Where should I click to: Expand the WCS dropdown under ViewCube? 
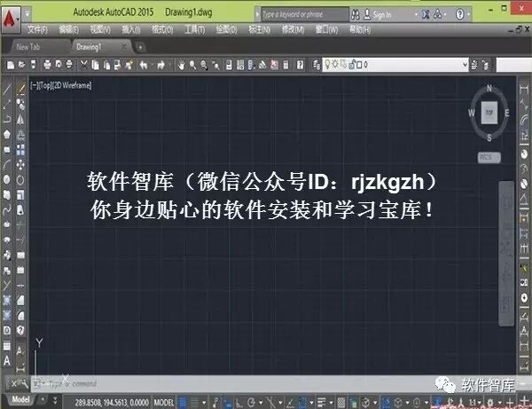tap(489, 158)
